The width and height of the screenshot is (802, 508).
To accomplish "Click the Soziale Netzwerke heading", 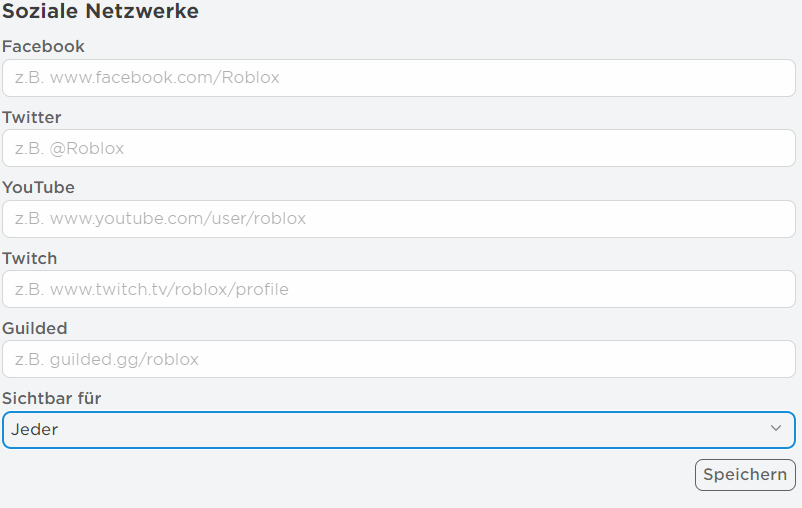I will [x=100, y=11].
